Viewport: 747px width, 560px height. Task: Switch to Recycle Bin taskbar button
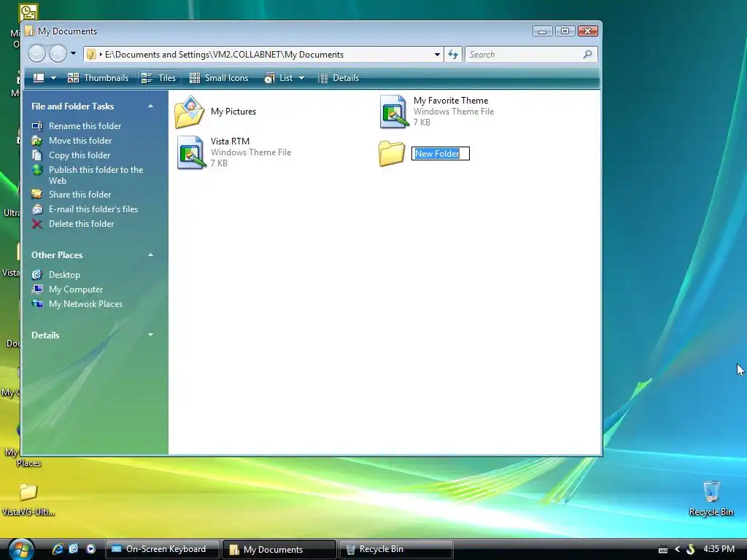click(395, 549)
